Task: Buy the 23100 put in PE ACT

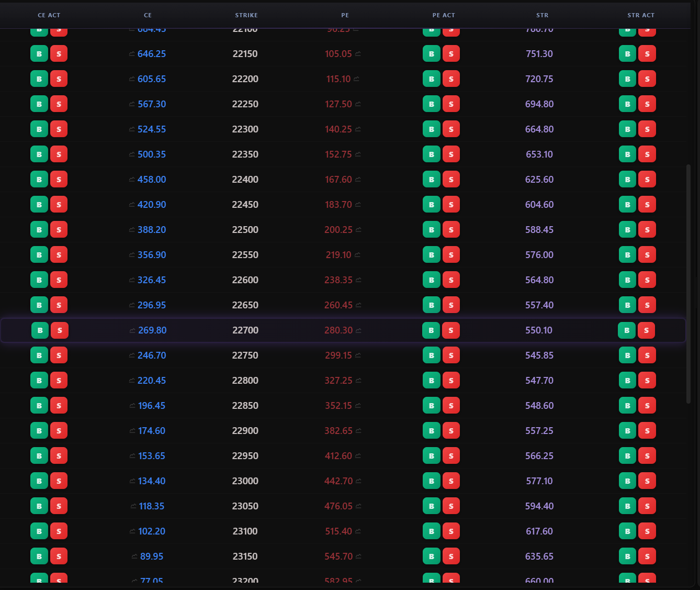Action: pyautogui.click(x=432, y=531)
